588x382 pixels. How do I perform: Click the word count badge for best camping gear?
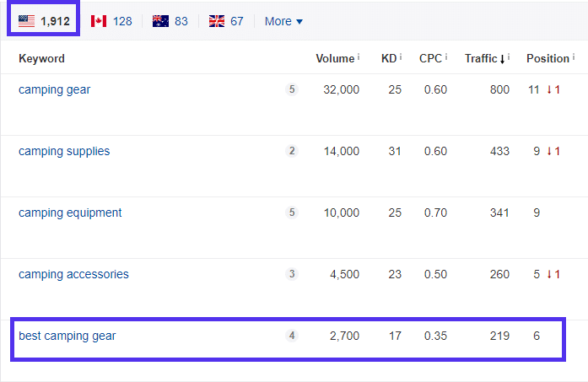tap(292, 336)
